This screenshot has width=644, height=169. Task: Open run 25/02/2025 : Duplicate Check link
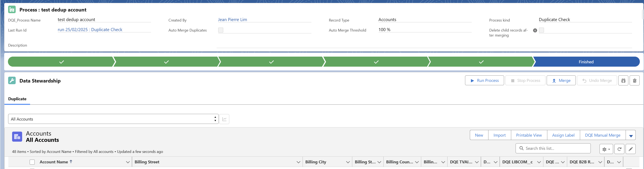pos(90,29)
